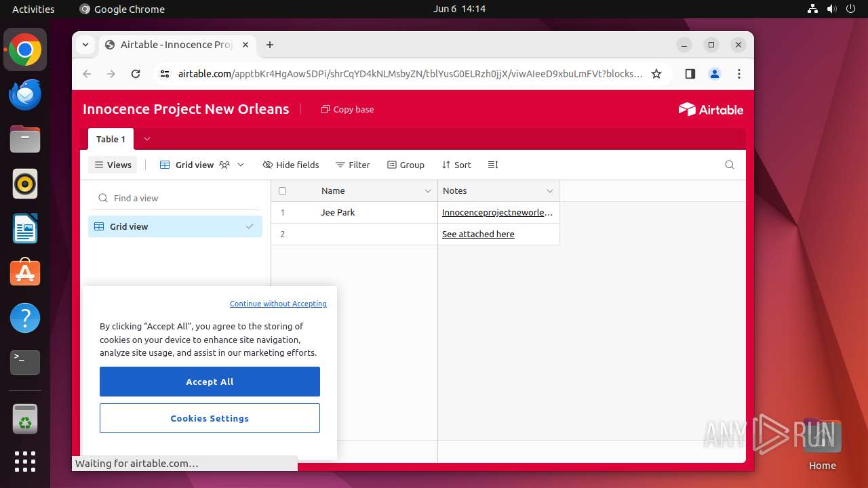Open the Files manager in dock
This screenshot has width=868, height=488.
pyautogui.click(x=25, y=139)
